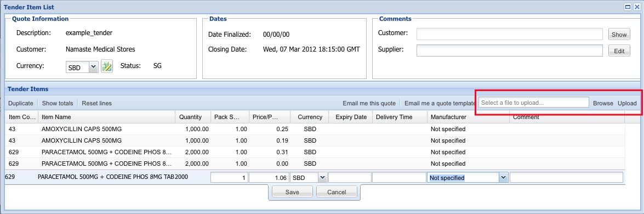Click the Select a file to upload field
644x214 pixels.
click(533, 103)
